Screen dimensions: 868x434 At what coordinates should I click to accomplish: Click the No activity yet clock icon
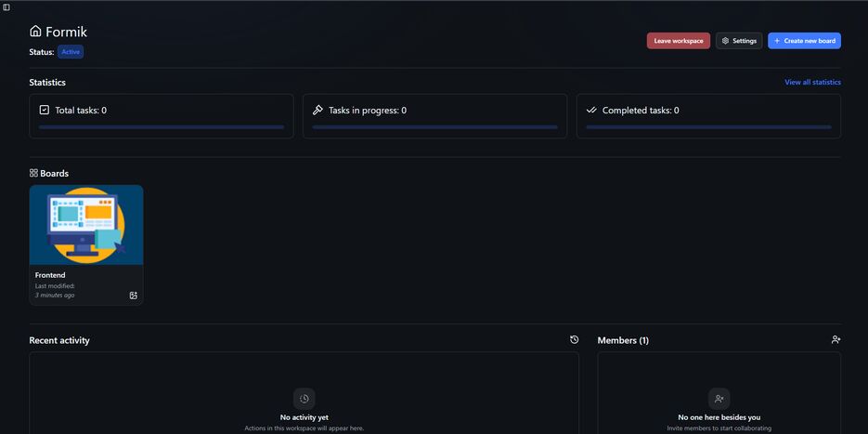(304, 399)
